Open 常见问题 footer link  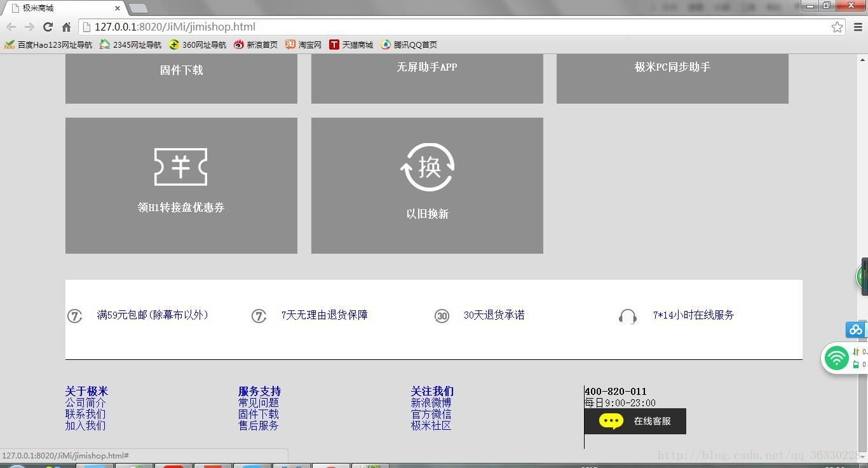click(258, 403)
